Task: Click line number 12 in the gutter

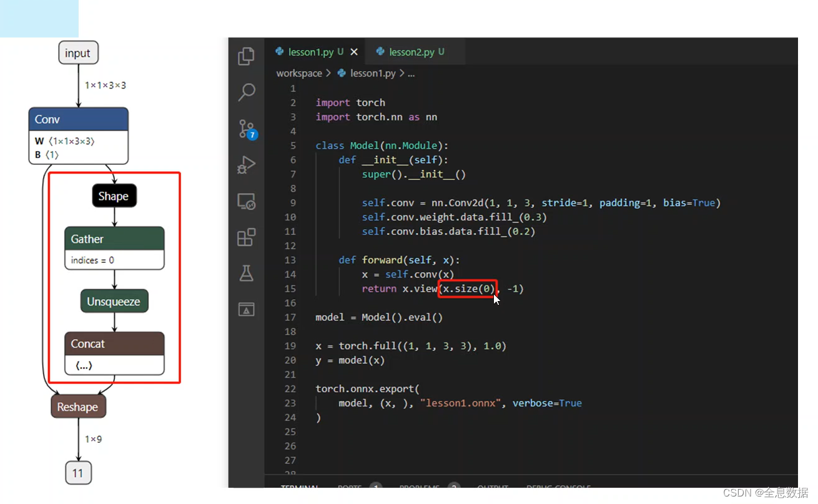Action: [x=290, y=246]
